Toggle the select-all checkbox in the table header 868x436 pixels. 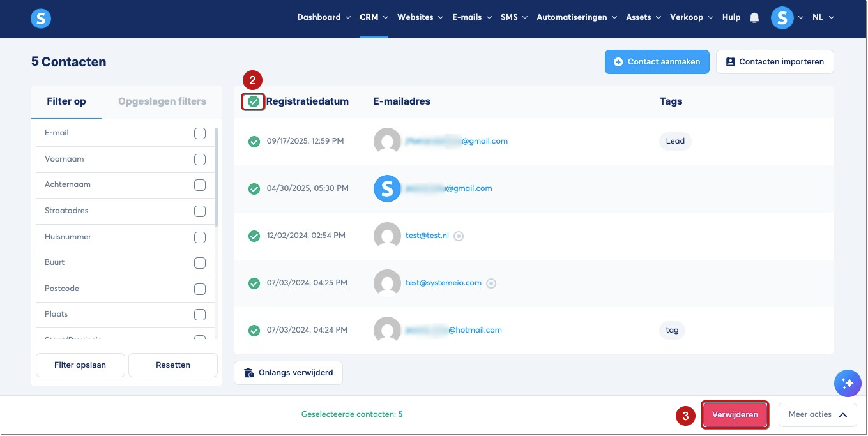click(x=254, y=101)
